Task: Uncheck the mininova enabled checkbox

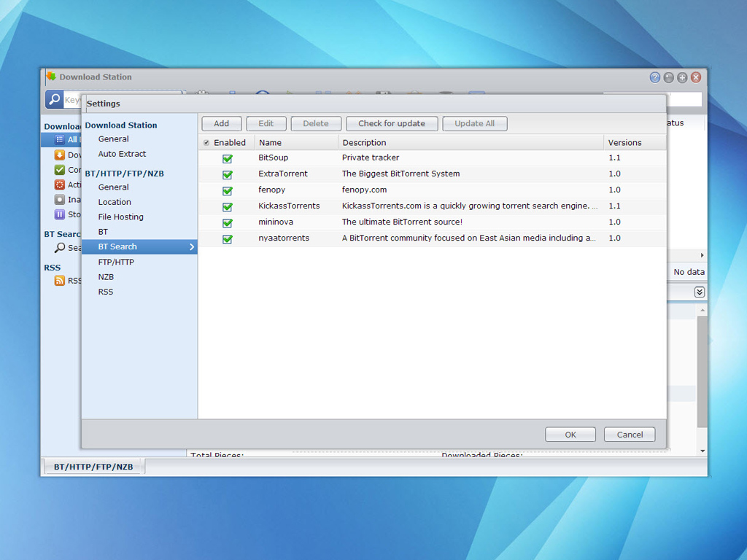Action: (228, 223)
